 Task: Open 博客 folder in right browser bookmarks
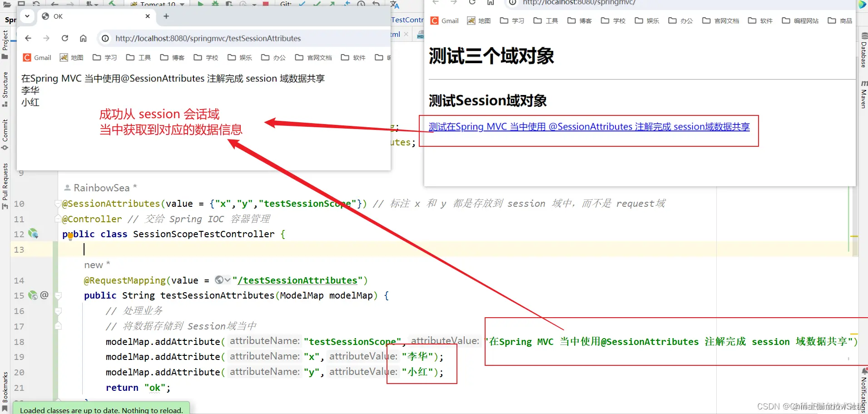click(580, 21)
